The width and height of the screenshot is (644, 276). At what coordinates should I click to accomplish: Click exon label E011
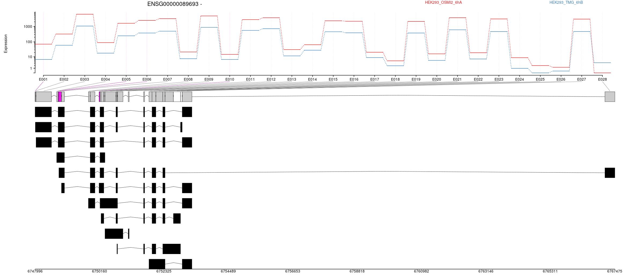pos(250,79)
